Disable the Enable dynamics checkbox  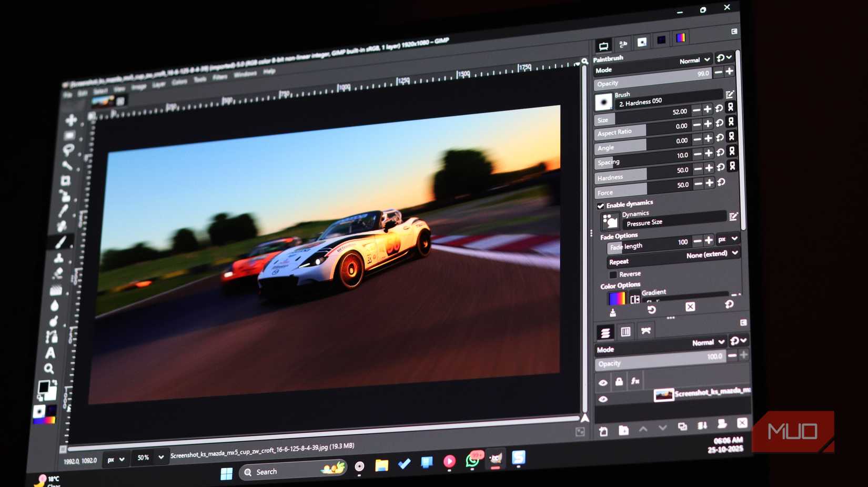coord(600,206)
